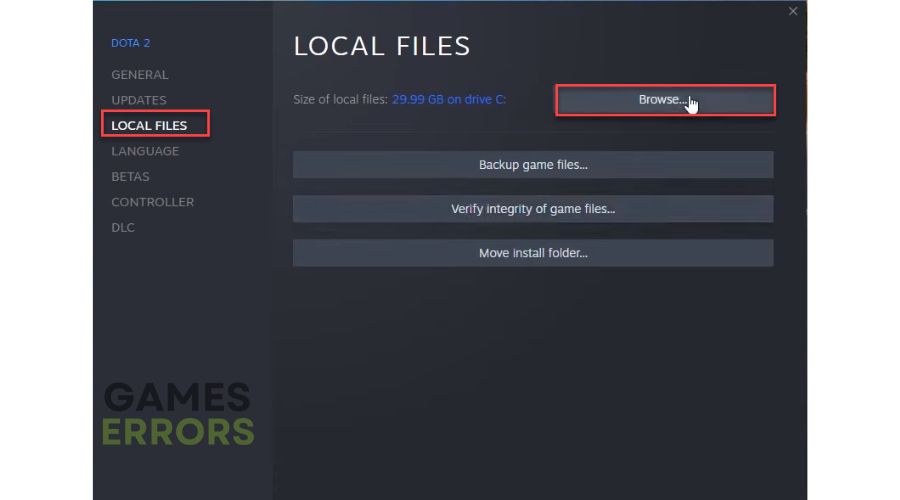900x500 pixels.
Task: Click the Browse... button
Action: click(x=665, y=100)
